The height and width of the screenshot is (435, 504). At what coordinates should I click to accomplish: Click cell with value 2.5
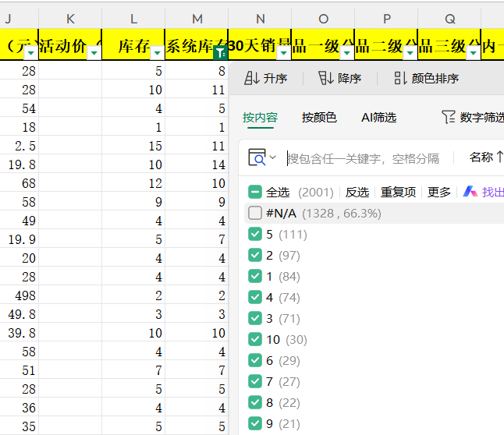[x=19, y=146]
